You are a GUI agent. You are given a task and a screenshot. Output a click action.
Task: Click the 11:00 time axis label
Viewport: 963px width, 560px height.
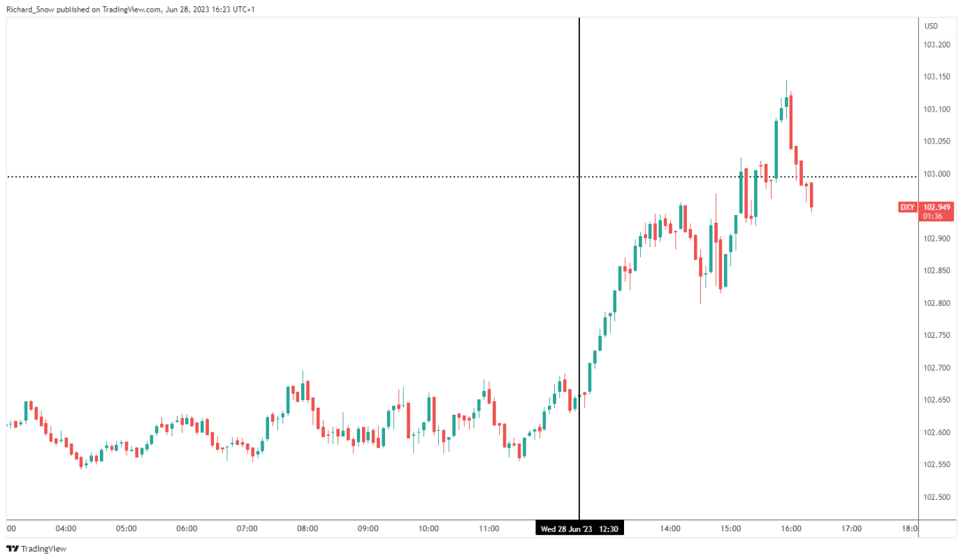click(489, 529)
